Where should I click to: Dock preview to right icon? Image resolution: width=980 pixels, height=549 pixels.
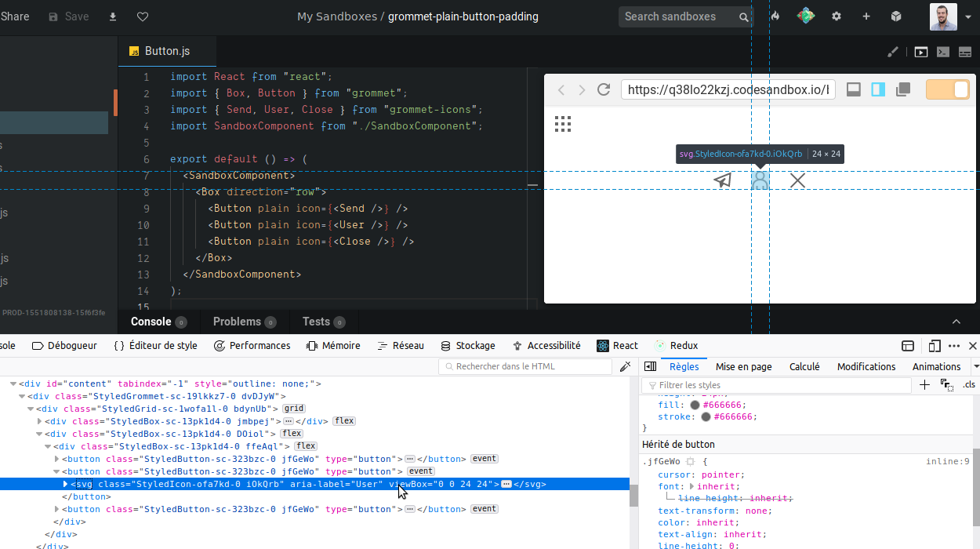[x=878, y=89]
